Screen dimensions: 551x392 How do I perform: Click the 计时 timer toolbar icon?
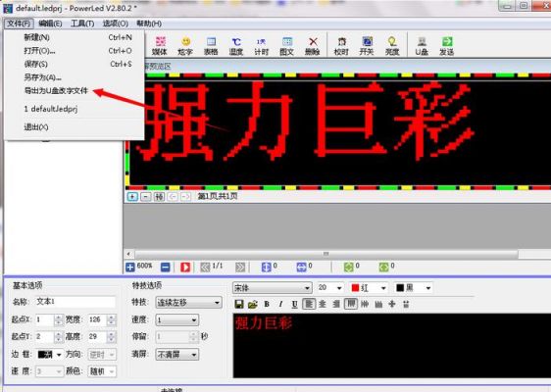coord(261,46)
